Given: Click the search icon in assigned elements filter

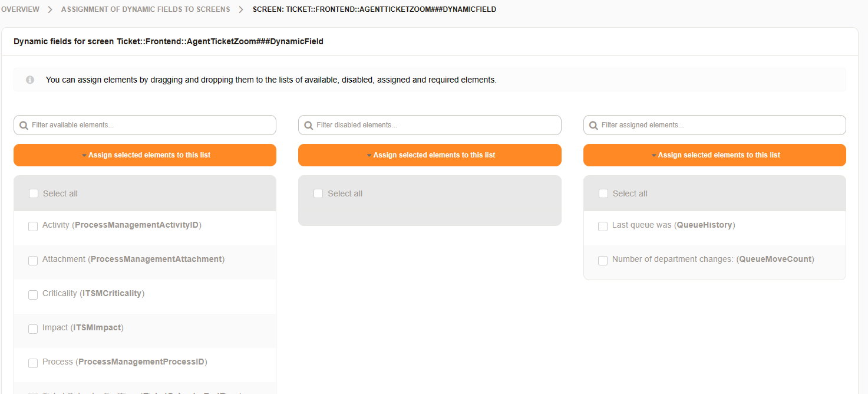Looking at the screenshot, I should (593, 125).
